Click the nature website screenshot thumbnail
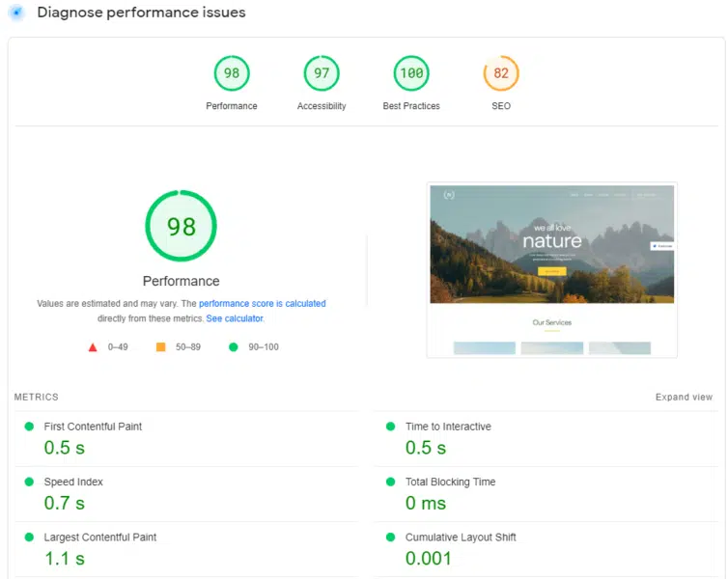The image size is (728, 579). click(551, 270)
